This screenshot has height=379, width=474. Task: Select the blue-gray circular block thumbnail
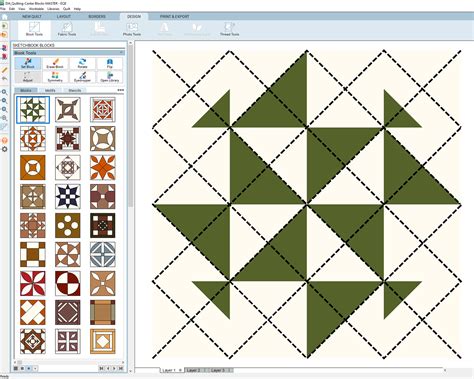click(103, 254)
